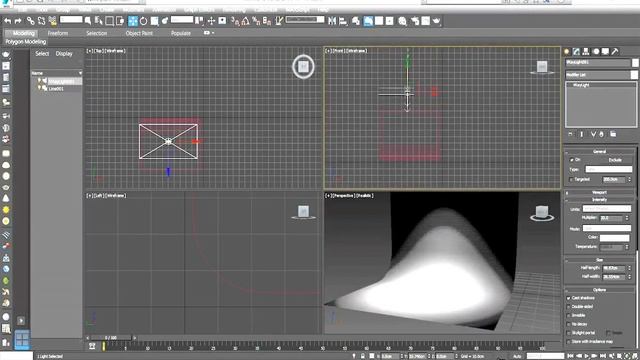Enable the No decay checkbox
Viewport: 640px width, 360px height.
coord(569,324)
